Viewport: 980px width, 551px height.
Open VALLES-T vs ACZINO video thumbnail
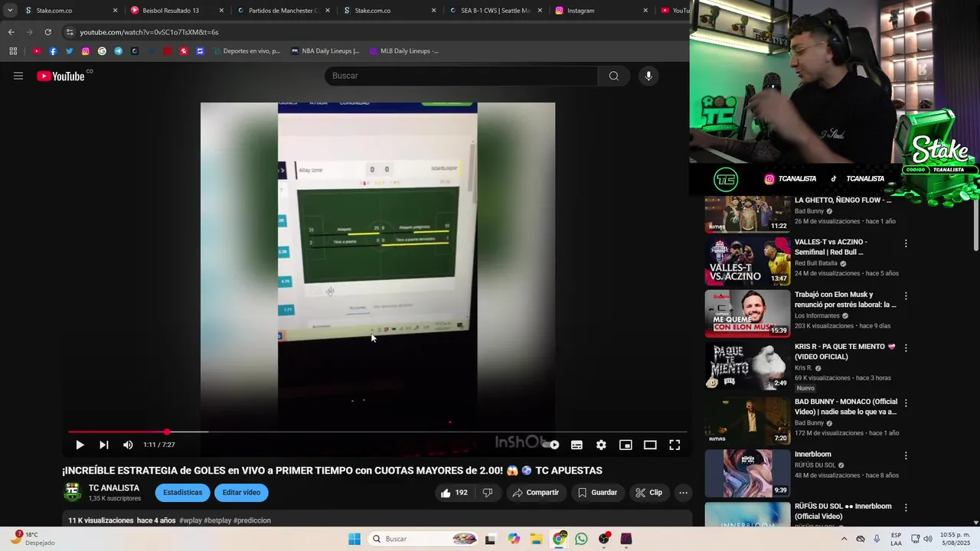[x=747, y=261]
